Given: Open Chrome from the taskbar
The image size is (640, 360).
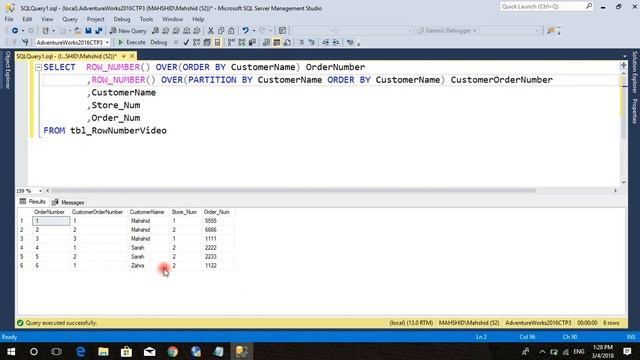Looking at the screenshot, I should pos(173,351).
